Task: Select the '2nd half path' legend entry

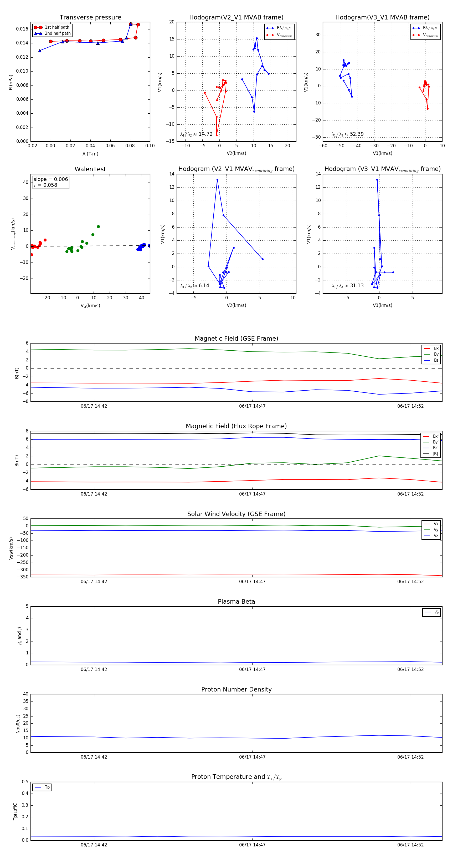Action: (x=52, y=33)
